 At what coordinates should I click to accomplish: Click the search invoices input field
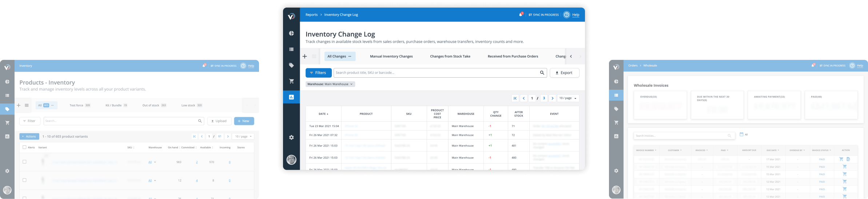680,136
